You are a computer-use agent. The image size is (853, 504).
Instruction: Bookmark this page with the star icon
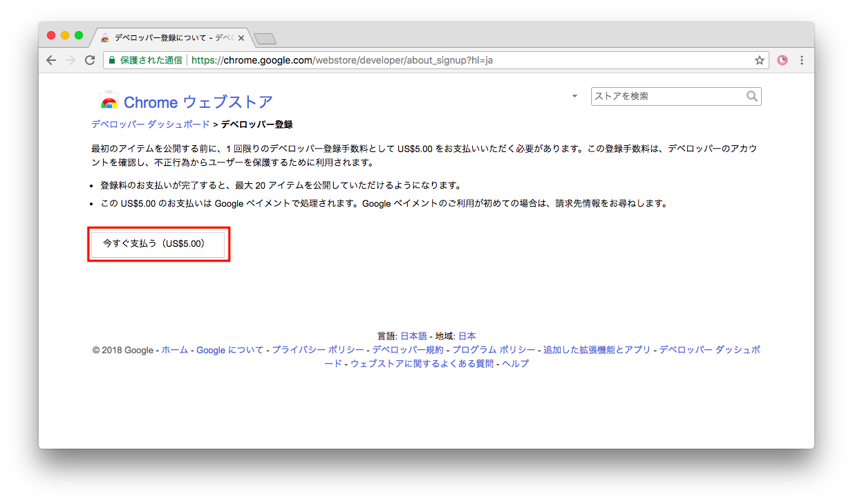pos(760,60)
